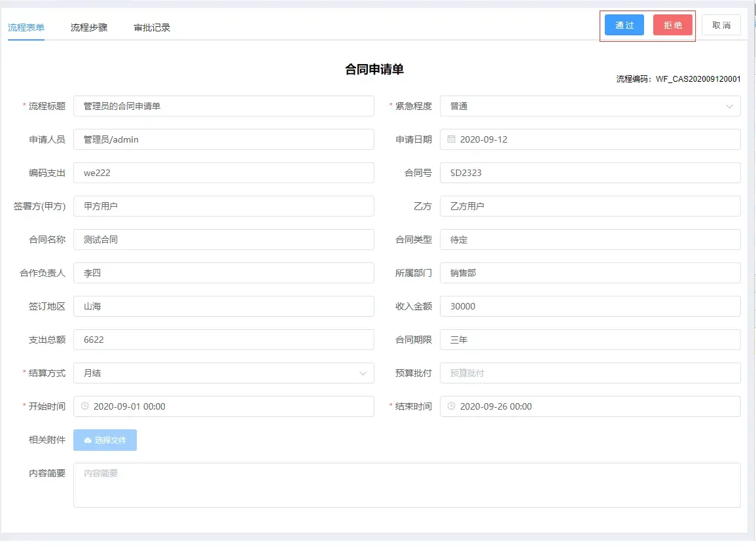
Task: Click the 合同名称 field showing 测试合同
Action: pos(225,240)
